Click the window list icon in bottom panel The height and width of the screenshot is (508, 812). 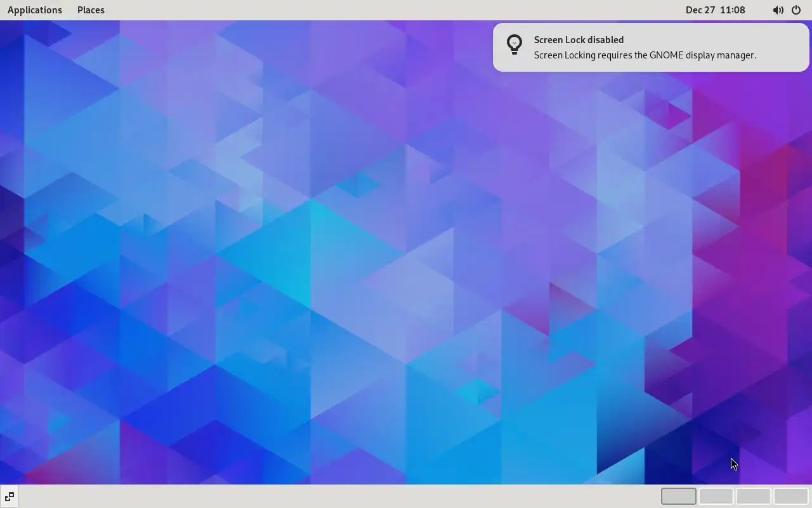(x=9, y=497)
